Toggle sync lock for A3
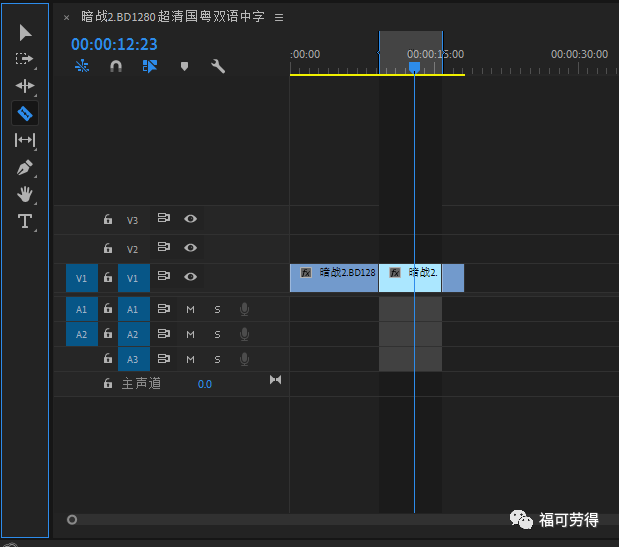 point(163,359)
